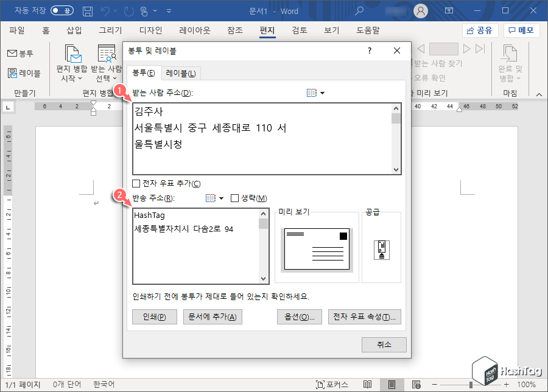Open the insert address dropdown arrow

[x=322, y=93]
